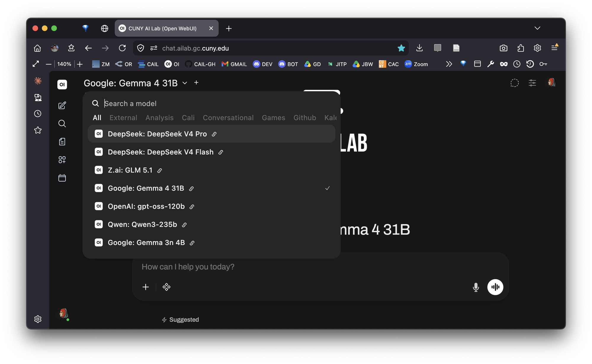592x364 pixels.
Task: Select the All model filter tab
Action: click(97, 118)
